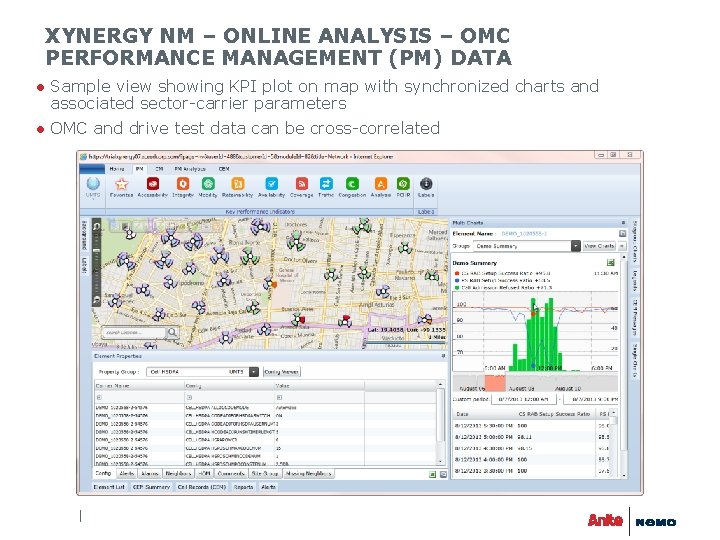Screen dimensions: 720x540
Task: Click the blue PS RAB legend swatch
Action: [x=457, y=280]
